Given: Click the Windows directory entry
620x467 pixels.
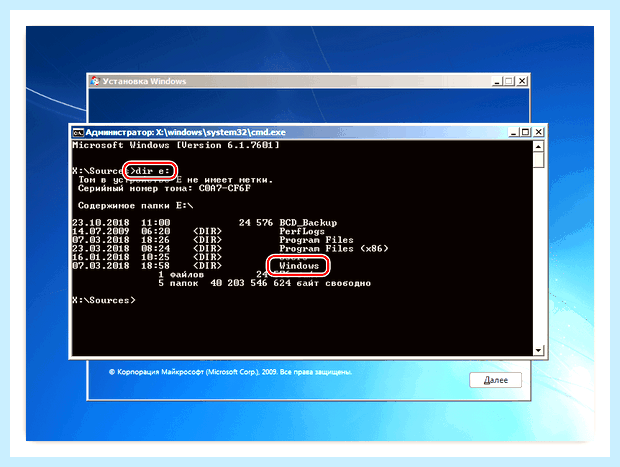Looking at the screenshot, I should (299, 266).
